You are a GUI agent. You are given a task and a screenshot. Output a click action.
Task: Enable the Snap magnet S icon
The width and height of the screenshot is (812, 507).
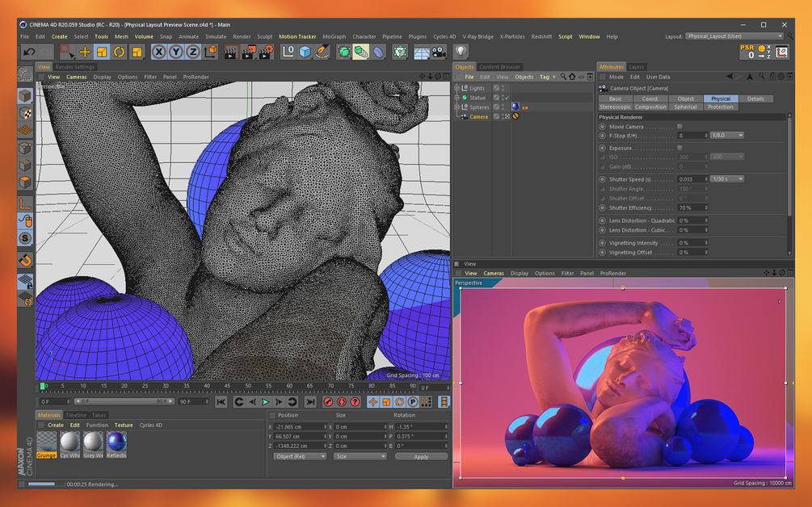pos(25,238)
